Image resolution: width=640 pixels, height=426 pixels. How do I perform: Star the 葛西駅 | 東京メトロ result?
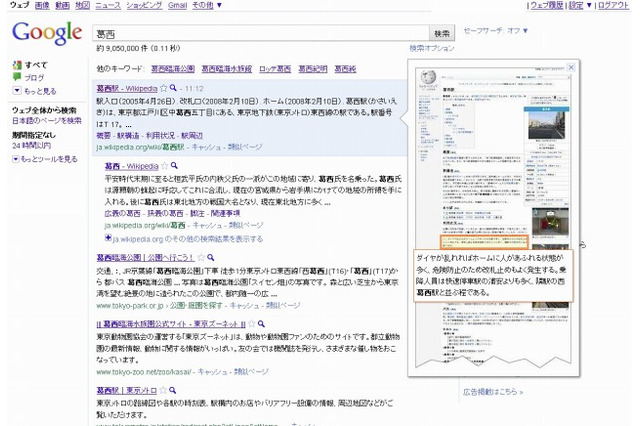163,390
